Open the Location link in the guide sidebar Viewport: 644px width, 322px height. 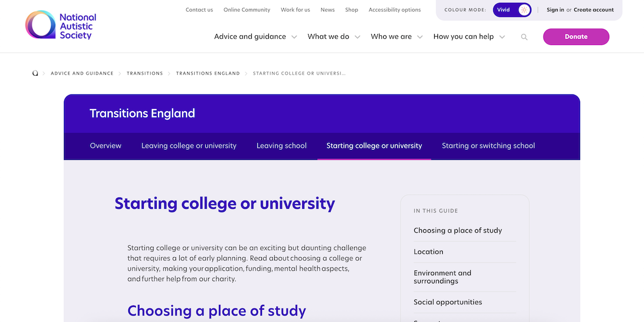click(x=428, y=251)
